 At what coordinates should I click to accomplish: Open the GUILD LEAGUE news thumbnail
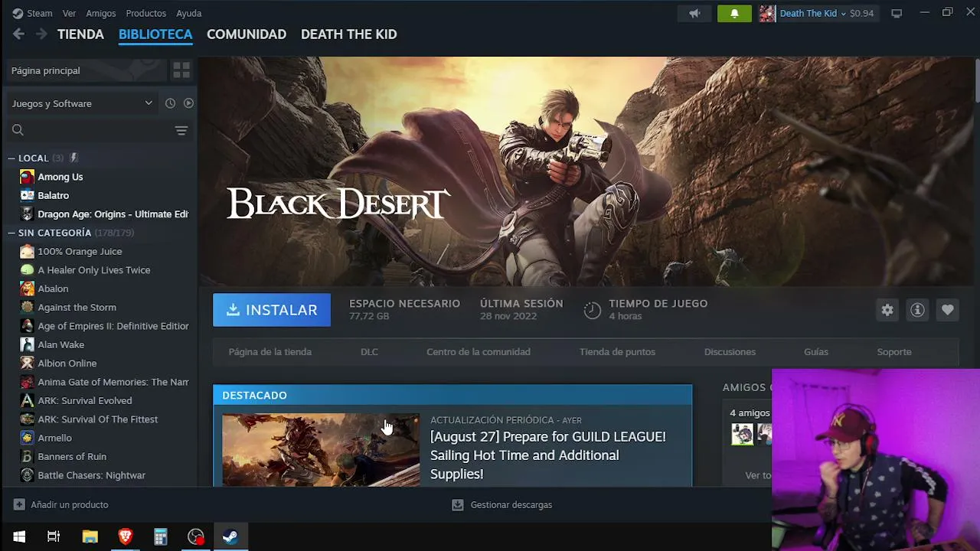[321, 450]
